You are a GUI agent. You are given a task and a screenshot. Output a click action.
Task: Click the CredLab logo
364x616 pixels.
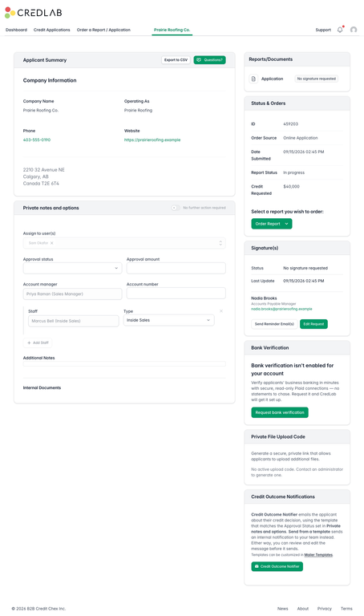[x=34, y=13]
